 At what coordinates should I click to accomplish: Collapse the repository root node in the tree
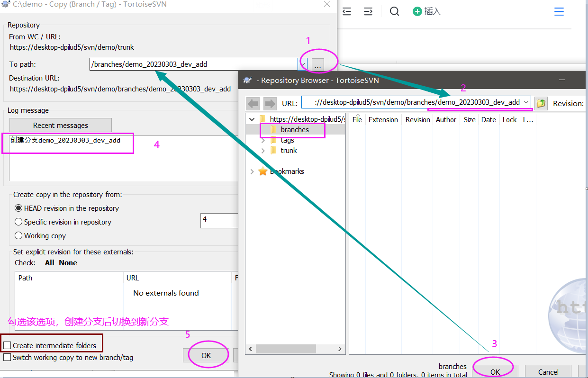252,119
